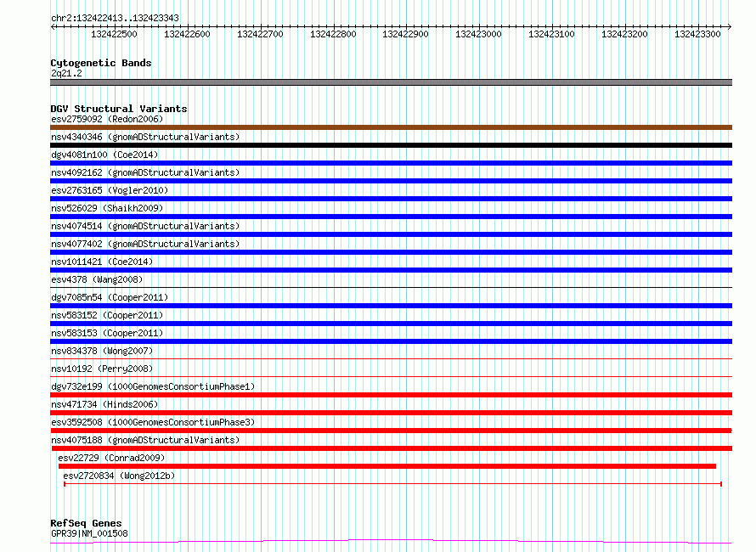Click nsv4074514 (gnomADStructuralVariants) label
This screenshot has width=756, height=552.
145,226
